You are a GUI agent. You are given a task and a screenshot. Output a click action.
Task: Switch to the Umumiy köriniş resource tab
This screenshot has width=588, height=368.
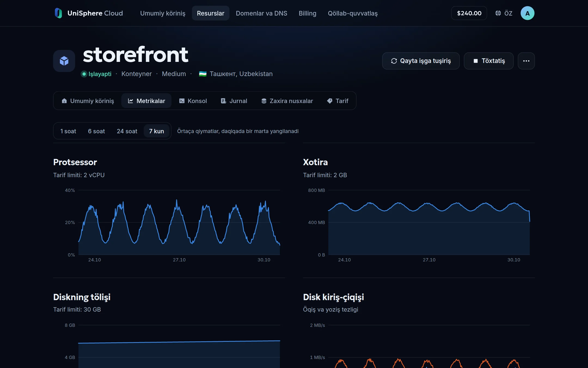[x=88, y=101]
